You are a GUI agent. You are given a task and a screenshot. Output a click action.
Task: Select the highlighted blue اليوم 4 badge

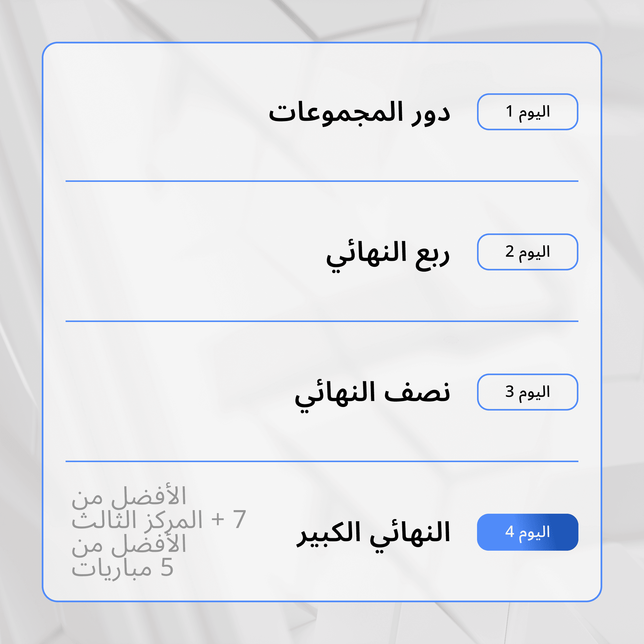click(x=527, y=532)
